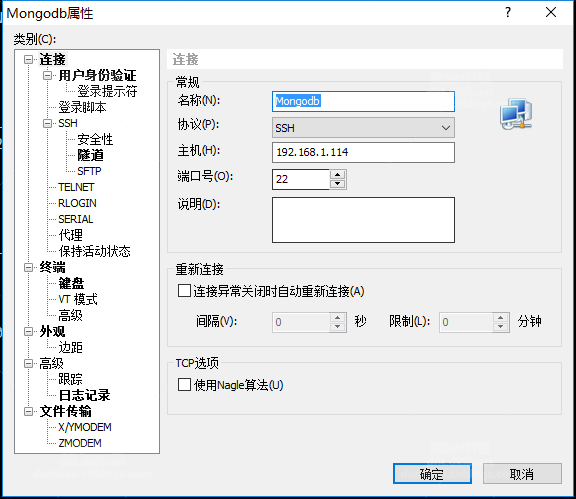Image resolution: width=576 pixels, height=499 pixels.
Task: Decrease the port number with down arrow
Action: point(338,184)
